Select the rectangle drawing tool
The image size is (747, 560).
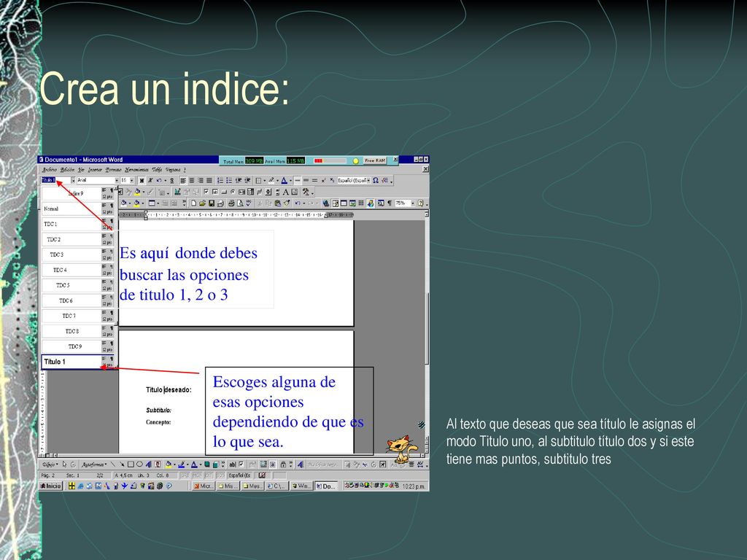[131, 464]
